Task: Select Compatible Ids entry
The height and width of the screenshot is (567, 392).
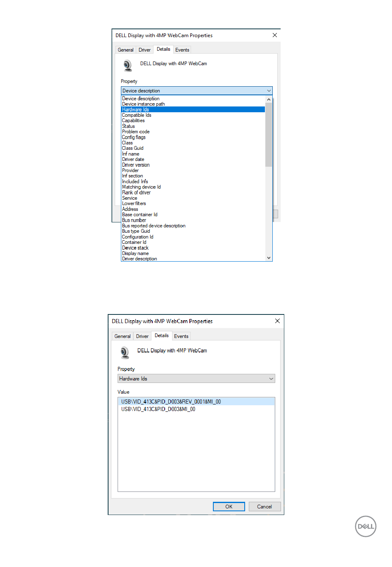Action: click(x=193, y=115)
